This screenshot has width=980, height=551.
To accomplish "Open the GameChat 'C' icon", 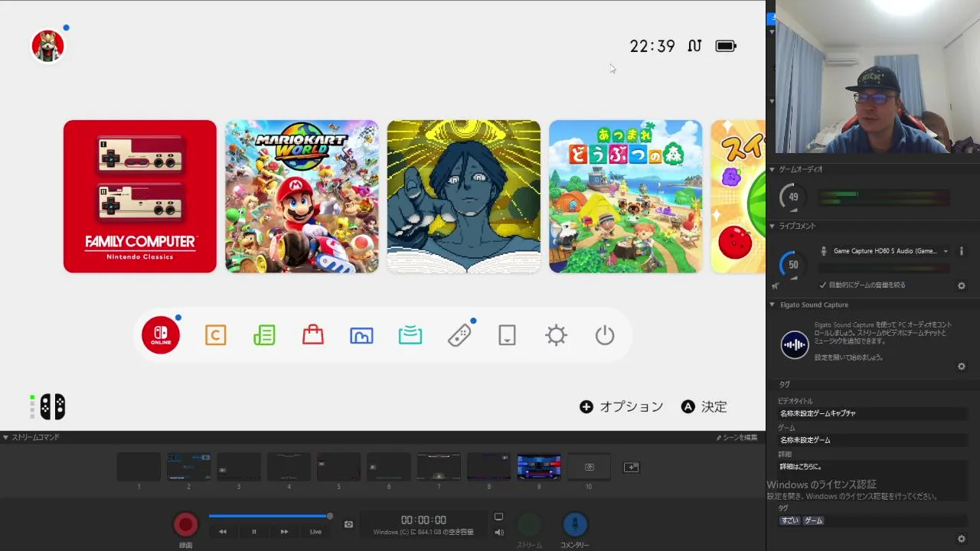I will point(216,335).
